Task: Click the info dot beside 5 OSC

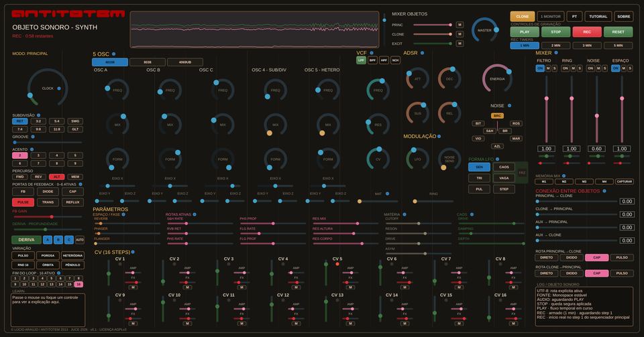Action: (x=114, y=54)
